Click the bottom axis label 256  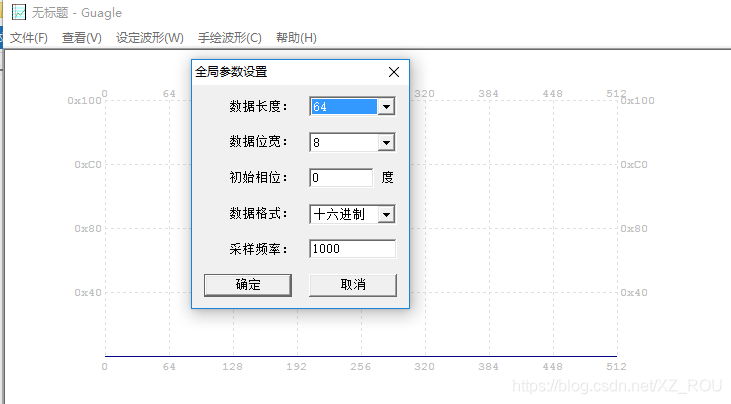click(x=360, y=367)
